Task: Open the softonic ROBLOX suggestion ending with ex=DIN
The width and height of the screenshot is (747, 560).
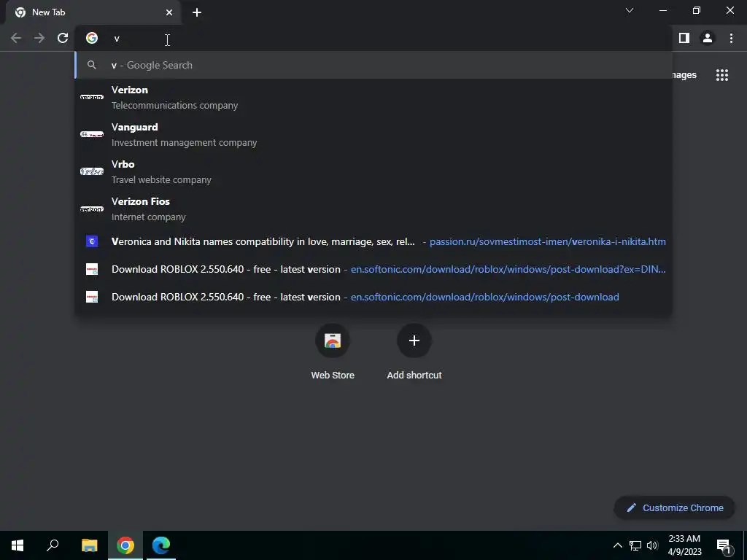Action: [373, 269]
